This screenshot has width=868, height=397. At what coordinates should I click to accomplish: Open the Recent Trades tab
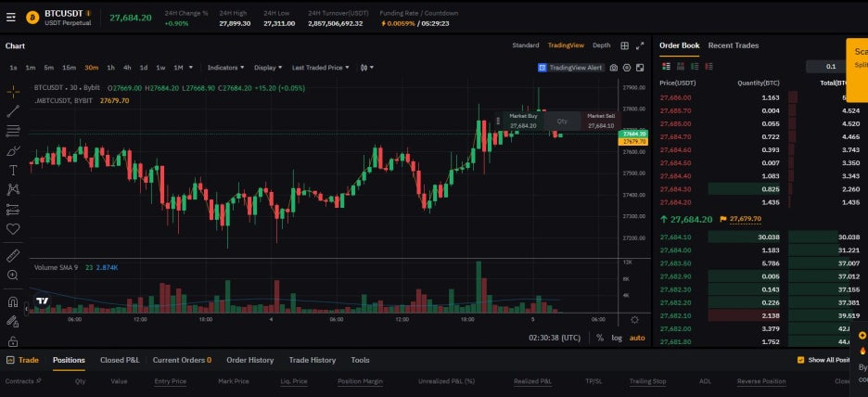coord(733,45)
